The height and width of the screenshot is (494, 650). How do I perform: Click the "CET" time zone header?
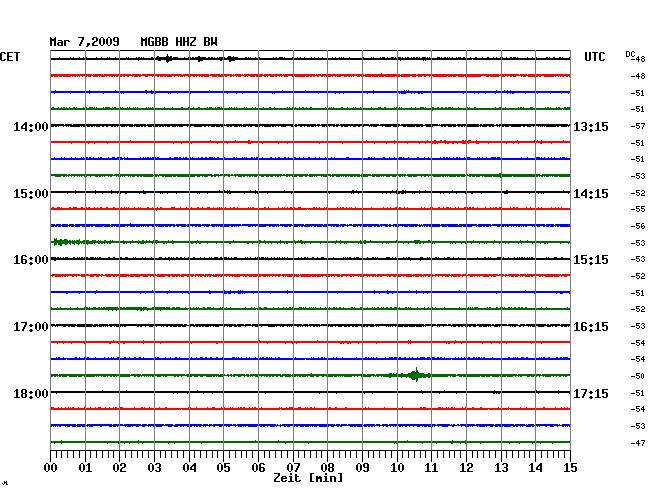tap(10, 57)
